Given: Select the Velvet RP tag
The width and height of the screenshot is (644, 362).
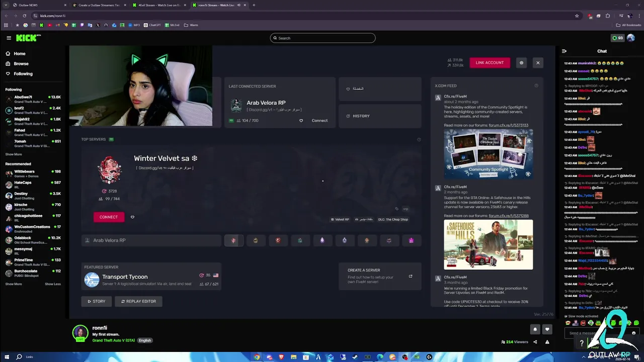Looking at the screenshot, I should (x=340, y=220).
